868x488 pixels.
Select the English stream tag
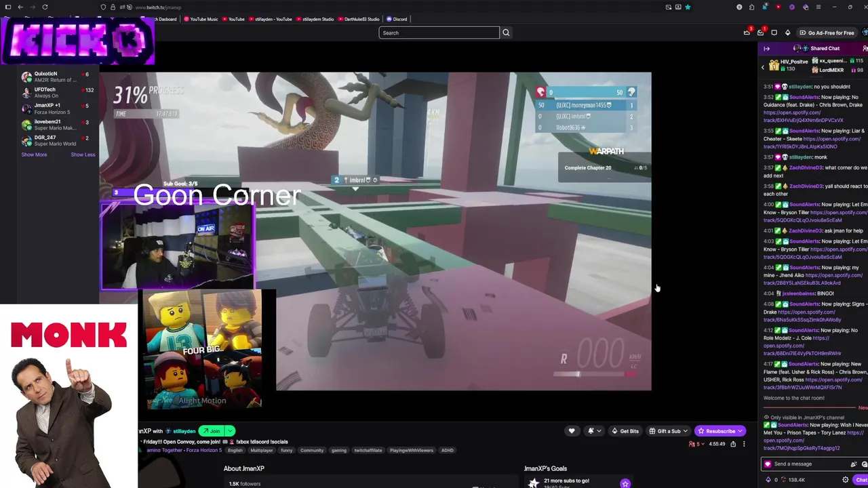(x=235, y=450)
